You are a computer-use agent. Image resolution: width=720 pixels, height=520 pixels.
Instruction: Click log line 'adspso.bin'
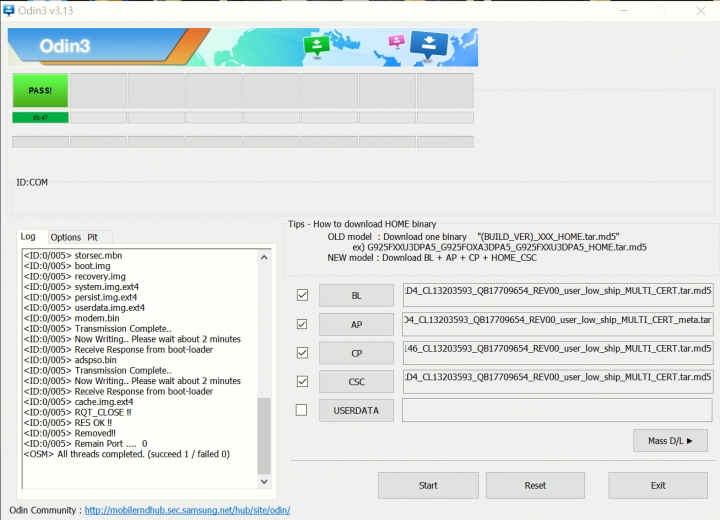tap(70, 360)
